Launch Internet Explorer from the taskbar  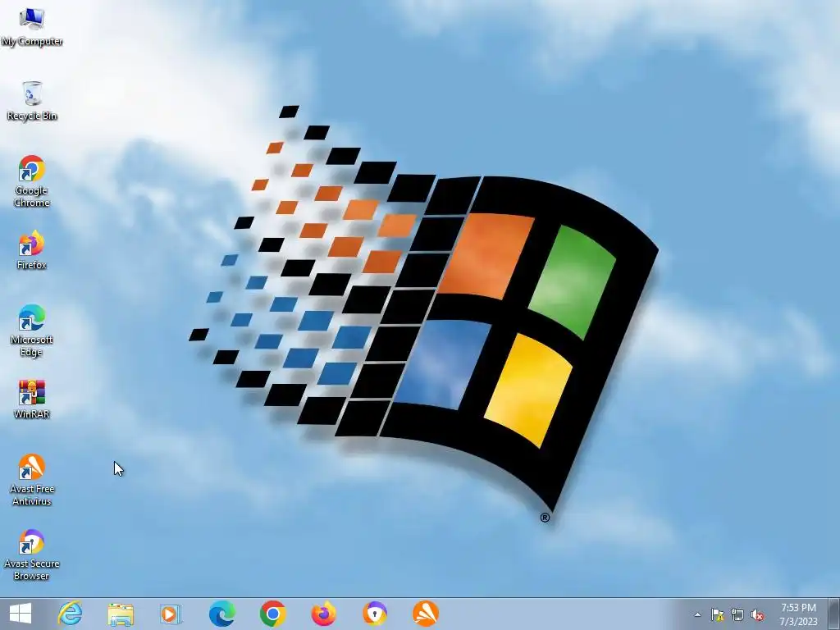point(71,614)
